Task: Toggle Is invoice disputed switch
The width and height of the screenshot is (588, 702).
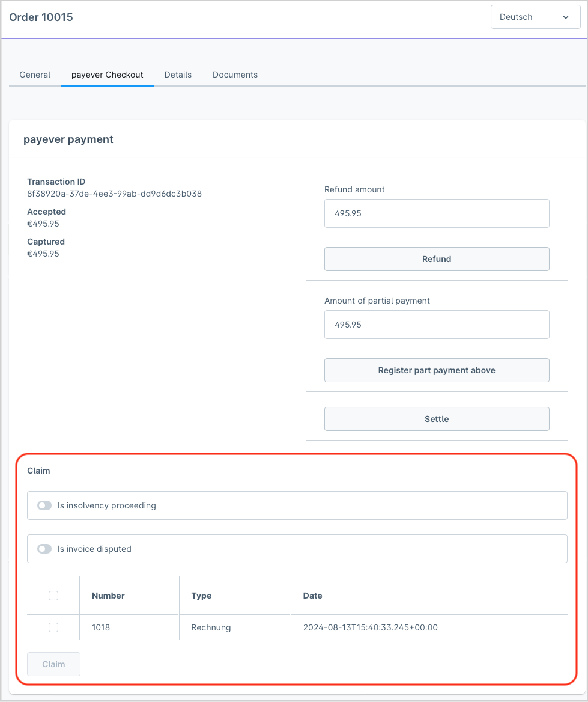Action: [44, 549]
